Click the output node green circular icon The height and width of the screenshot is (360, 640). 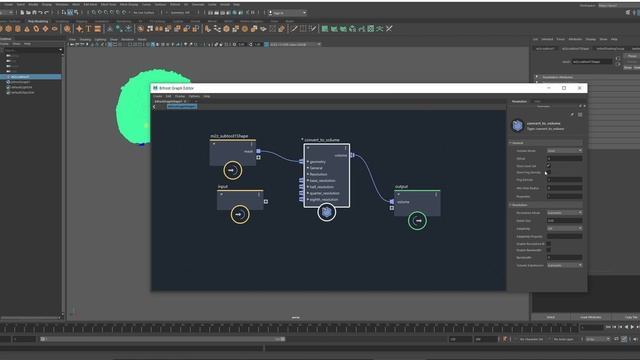coord(417,221)
